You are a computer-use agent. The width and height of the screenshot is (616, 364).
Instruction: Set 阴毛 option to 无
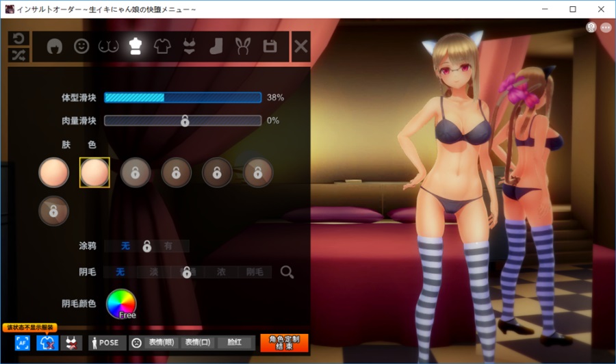click(x=120, y=272)
